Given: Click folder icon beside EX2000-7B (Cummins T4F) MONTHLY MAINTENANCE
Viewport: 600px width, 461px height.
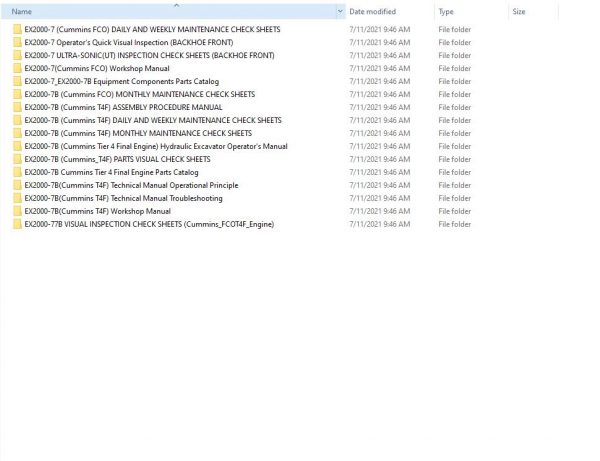Looking at the screenshot, I should click(17, 134).
